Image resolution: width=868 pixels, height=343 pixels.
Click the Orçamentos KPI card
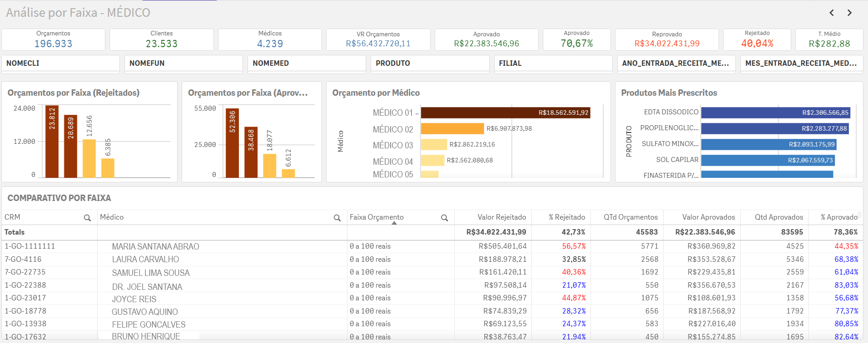point(53,40)
